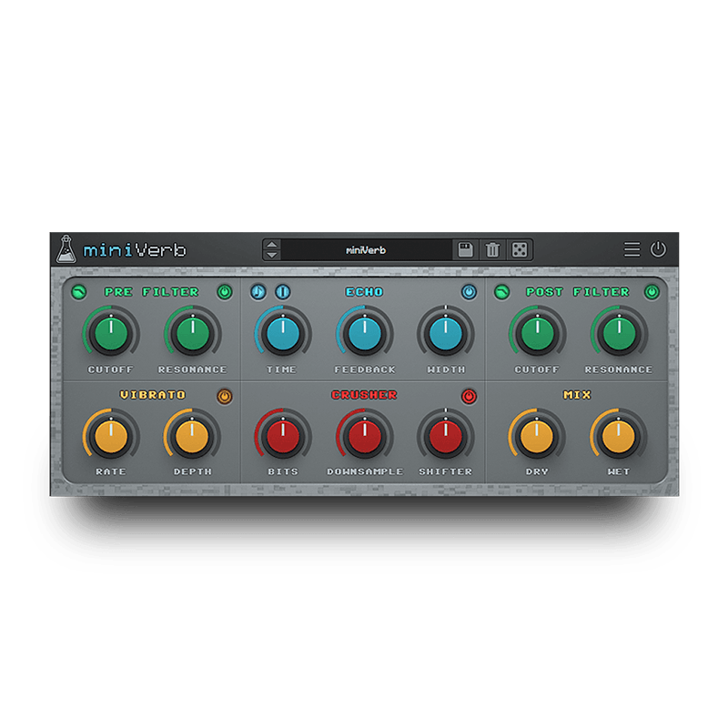Change Pre Filter type icon

coord(79,292)
